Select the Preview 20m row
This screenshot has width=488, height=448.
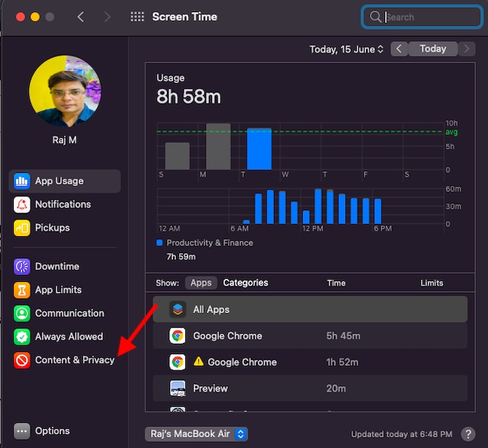pyautogui.click(x=310, y=388)
